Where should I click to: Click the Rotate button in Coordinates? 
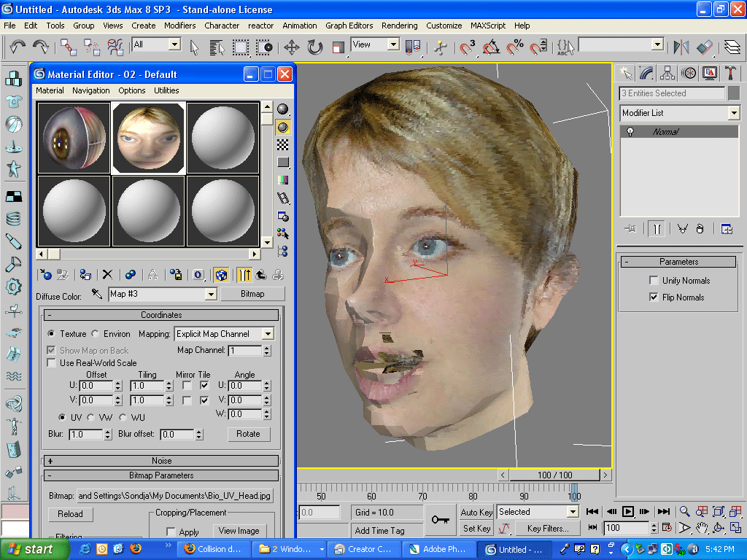pos(248,434)
